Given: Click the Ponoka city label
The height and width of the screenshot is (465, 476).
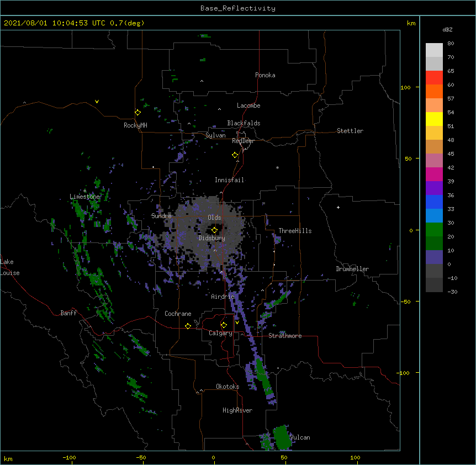Looking at the screenshot, I should 265,75.
